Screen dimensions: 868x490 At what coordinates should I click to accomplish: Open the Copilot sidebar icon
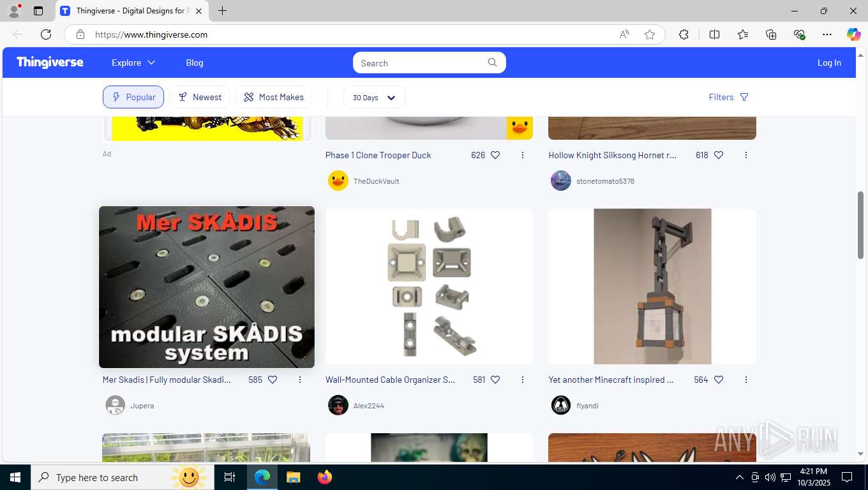pos(853,34)
